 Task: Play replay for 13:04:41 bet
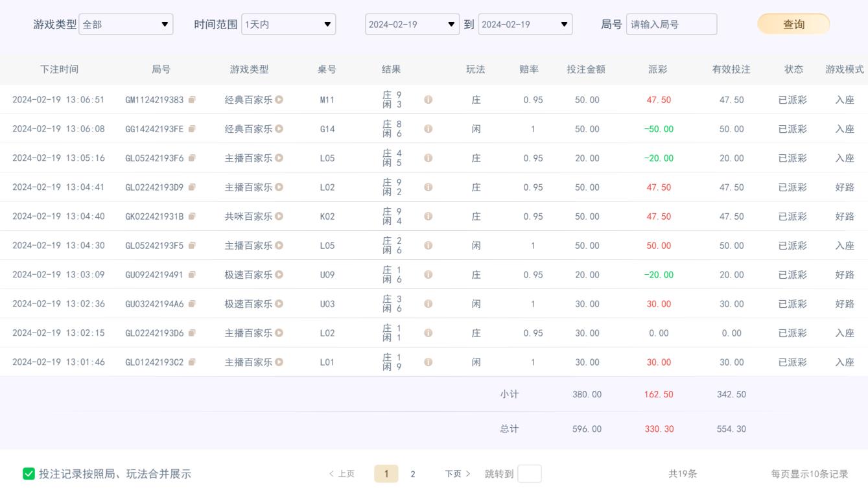(x=279, y=187)
